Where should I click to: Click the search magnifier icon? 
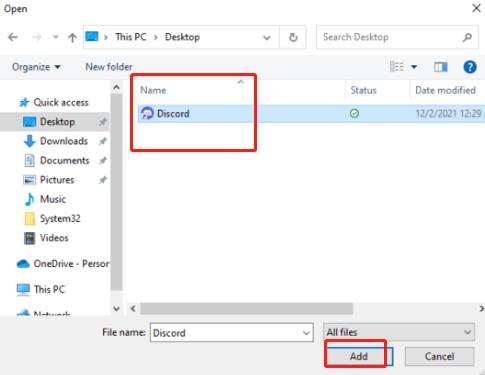[x=467, y=37]
